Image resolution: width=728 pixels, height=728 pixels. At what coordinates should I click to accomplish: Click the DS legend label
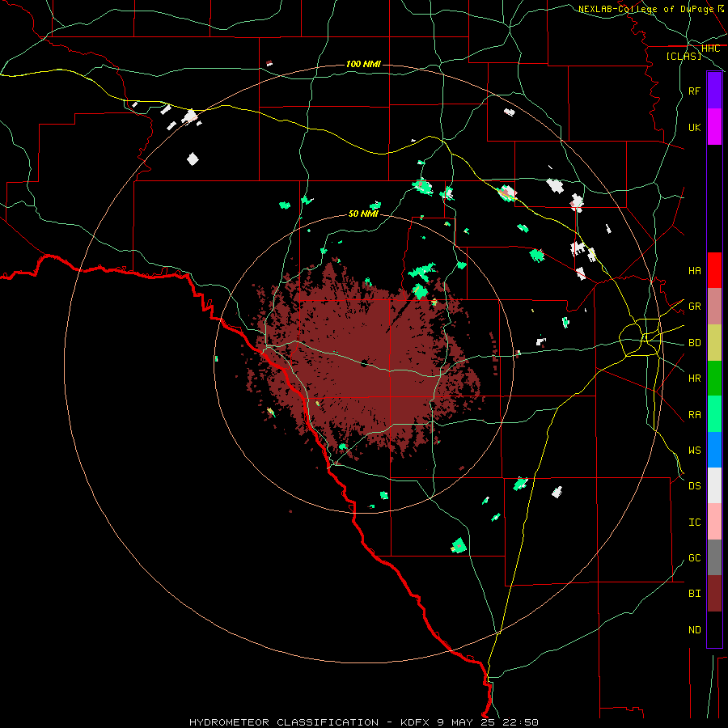click(694, 485)
